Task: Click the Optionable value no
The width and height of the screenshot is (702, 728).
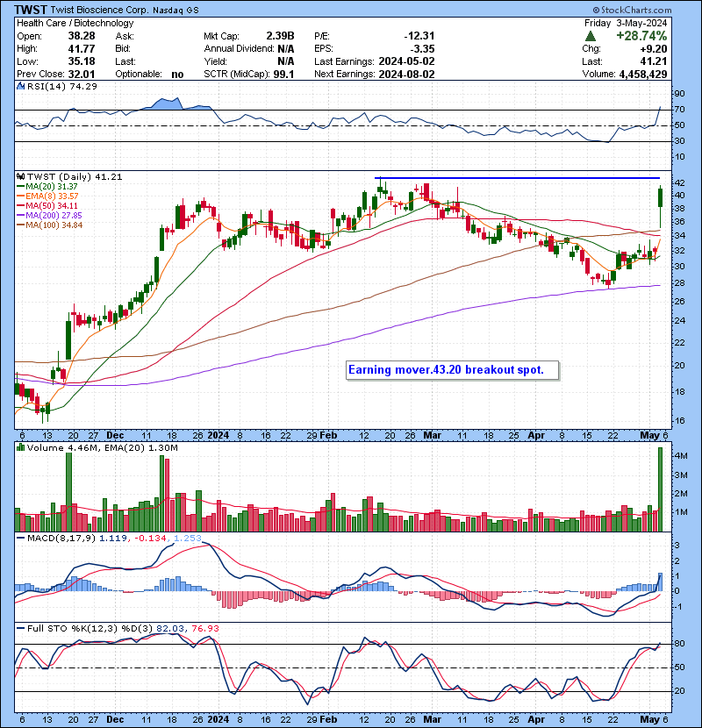Action: [x=177, y=75]
